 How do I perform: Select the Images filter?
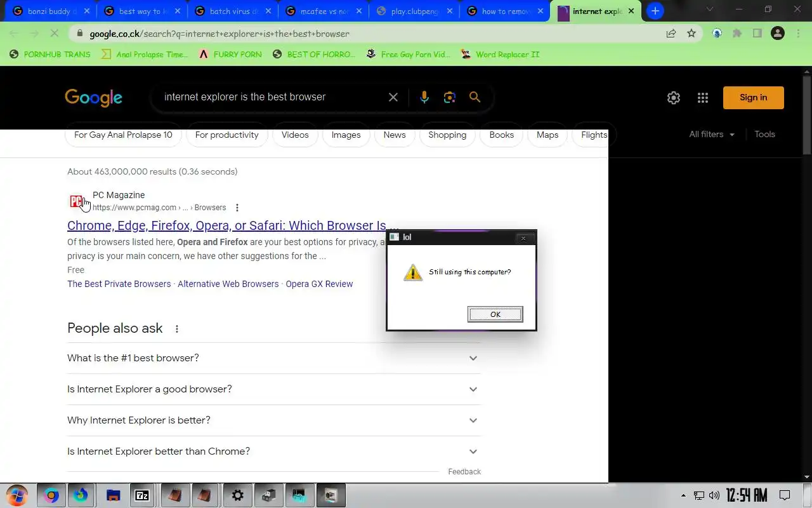point(346,135)
